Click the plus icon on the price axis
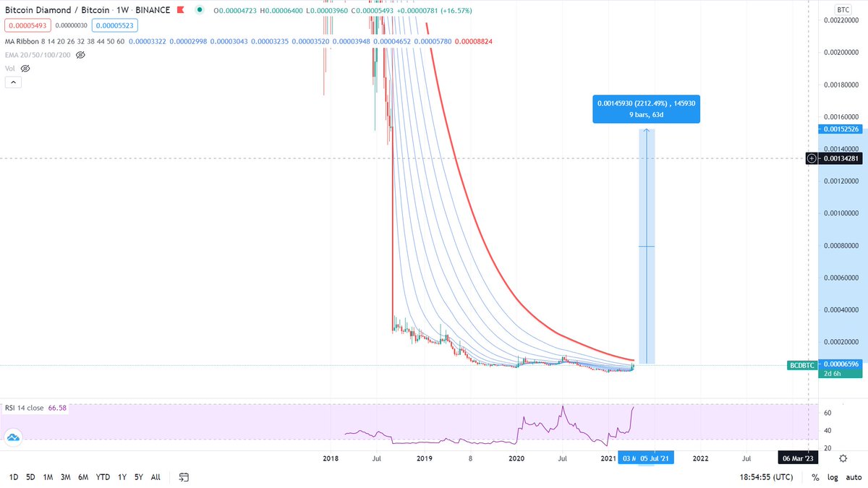868x488 pixels. tap(813, 158)
